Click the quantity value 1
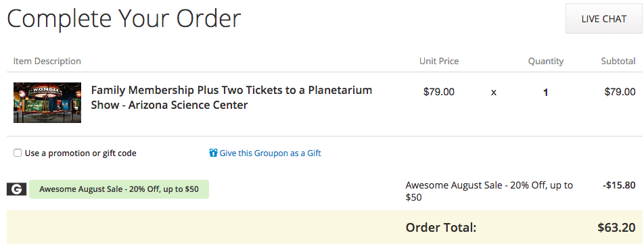Viewport: 644px width, 246px height. (545, 93)
